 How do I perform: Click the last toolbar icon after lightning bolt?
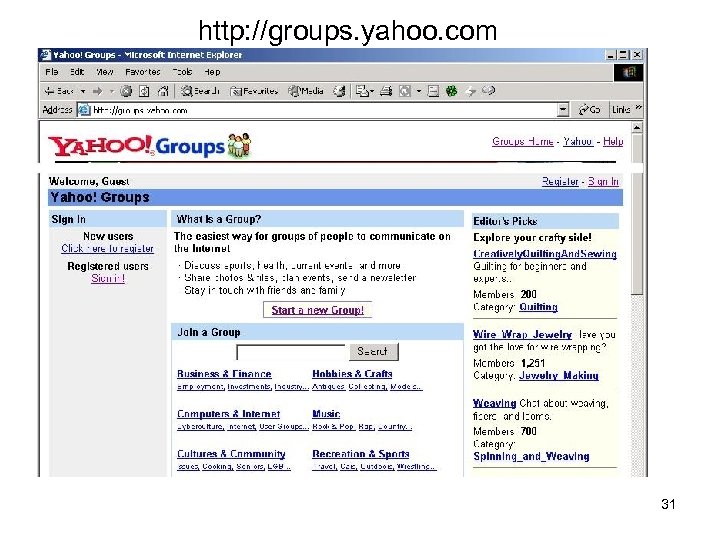pyautogui.click(x=488, y=90)
